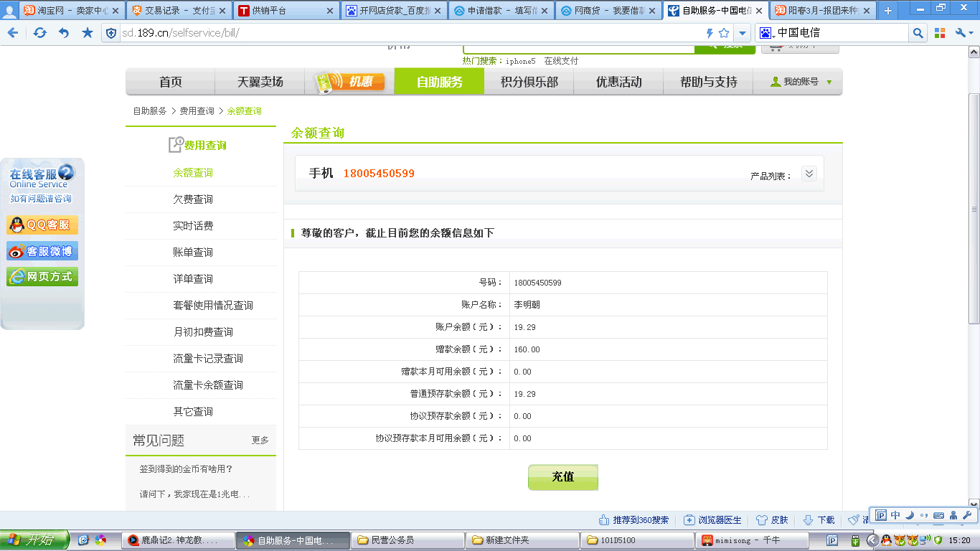Open the 我的账号 dropdown menu
The width and height of the screenshot is (980, 551).
point(801,82)
